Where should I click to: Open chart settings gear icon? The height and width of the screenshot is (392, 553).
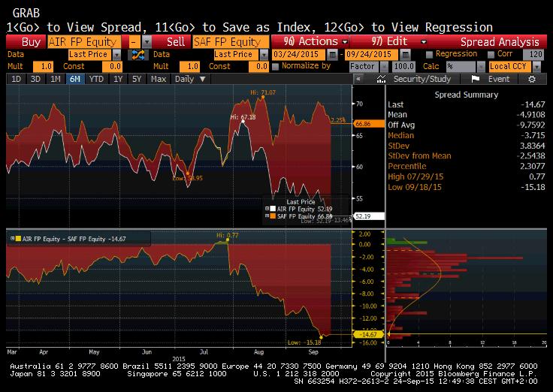click(x=532, y=79)
